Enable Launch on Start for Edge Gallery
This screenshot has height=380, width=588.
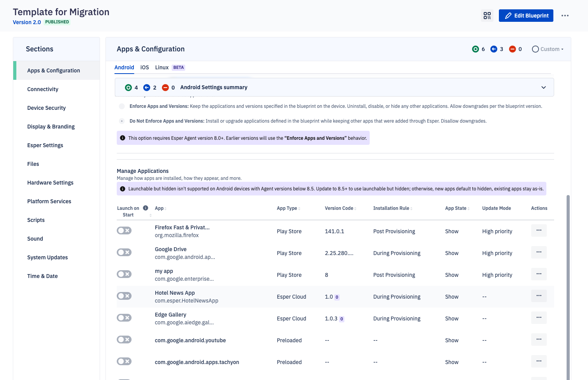tap(124, 318)
